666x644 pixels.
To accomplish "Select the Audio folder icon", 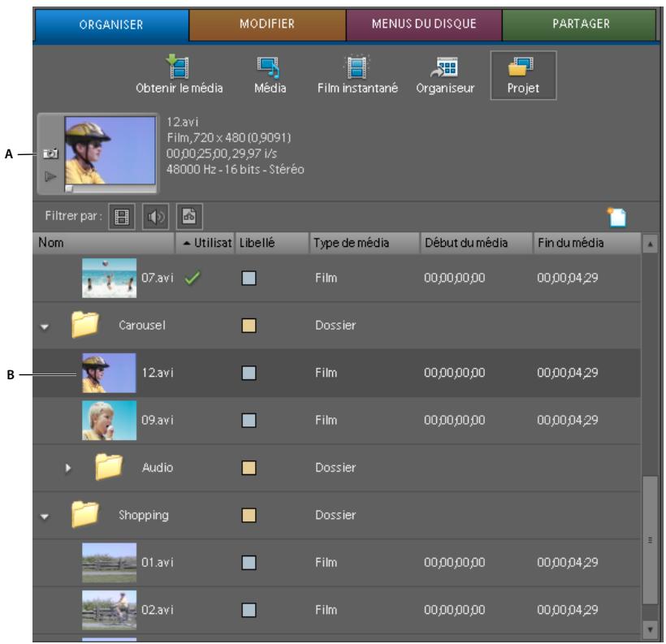I will (109, 467).
